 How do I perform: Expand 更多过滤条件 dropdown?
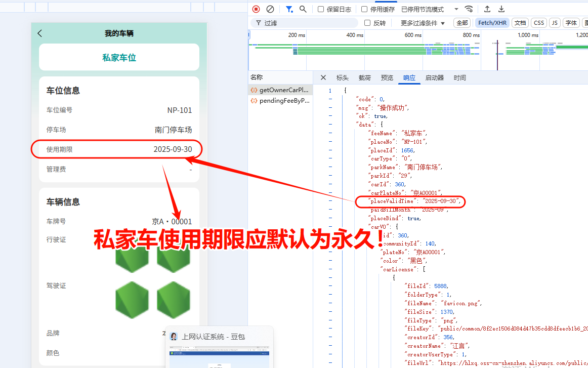[x=423, y=23]
